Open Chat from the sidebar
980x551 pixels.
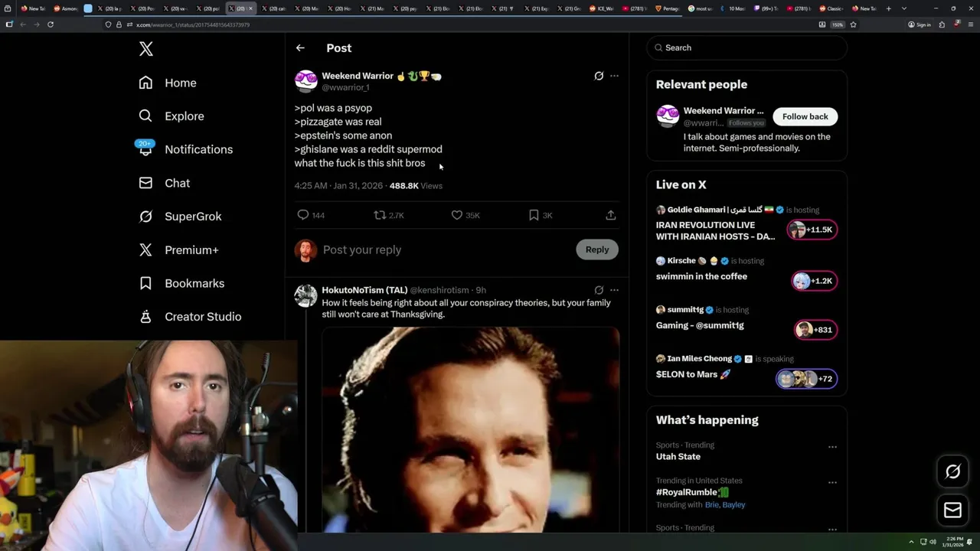tap(165, 183)
